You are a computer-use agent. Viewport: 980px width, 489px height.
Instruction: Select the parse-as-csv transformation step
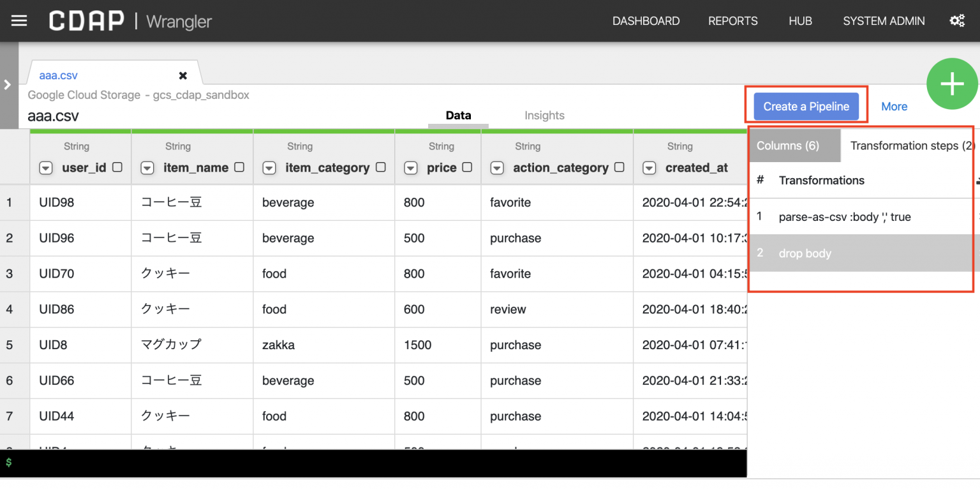point(844,216)
